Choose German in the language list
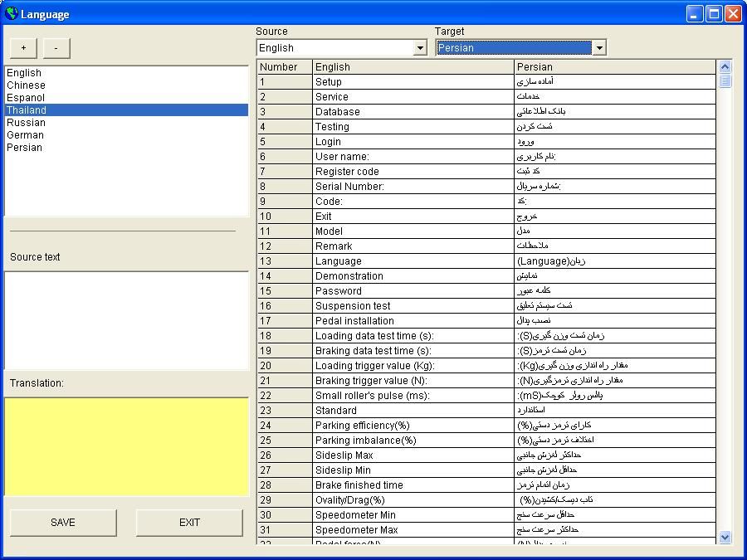Image resolution: width=747 pixels, height=560 pixels. point(25,135)
